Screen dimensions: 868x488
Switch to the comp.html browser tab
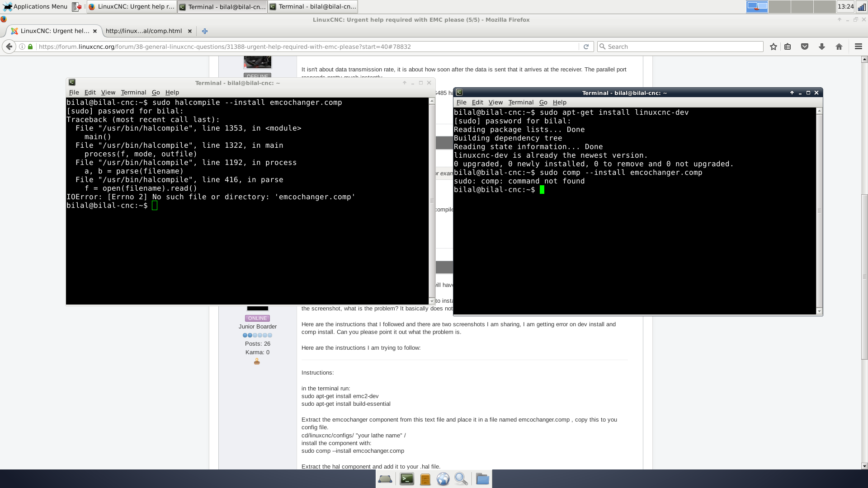pos(143,31)
